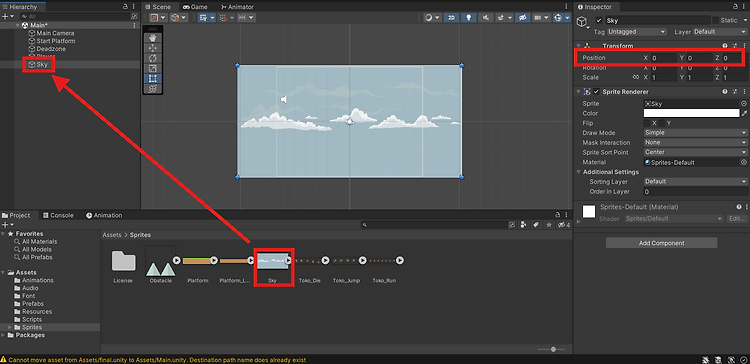Toggle Sprite Renderer enabled checkbox

[596, 91]
